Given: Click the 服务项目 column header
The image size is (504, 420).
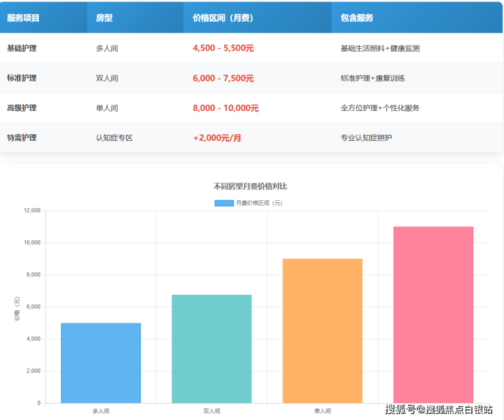Looking at the screenshot, I should pos(23,18).
